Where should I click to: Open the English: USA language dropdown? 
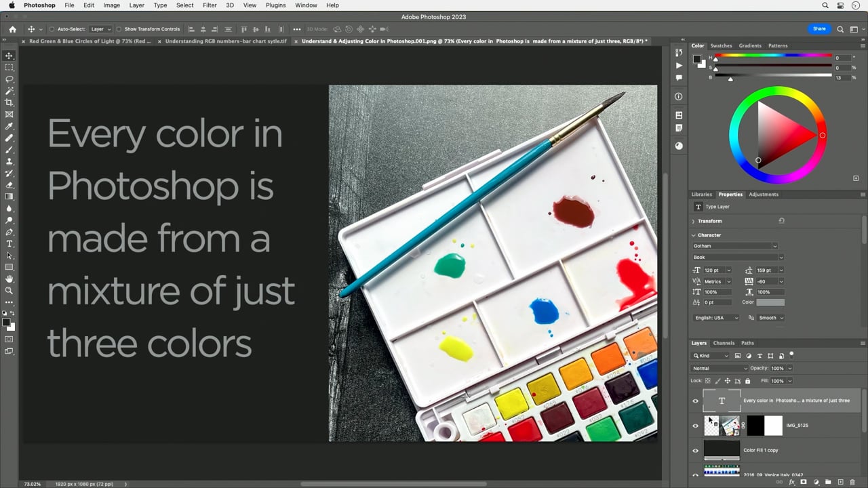[x=717, y=318]
